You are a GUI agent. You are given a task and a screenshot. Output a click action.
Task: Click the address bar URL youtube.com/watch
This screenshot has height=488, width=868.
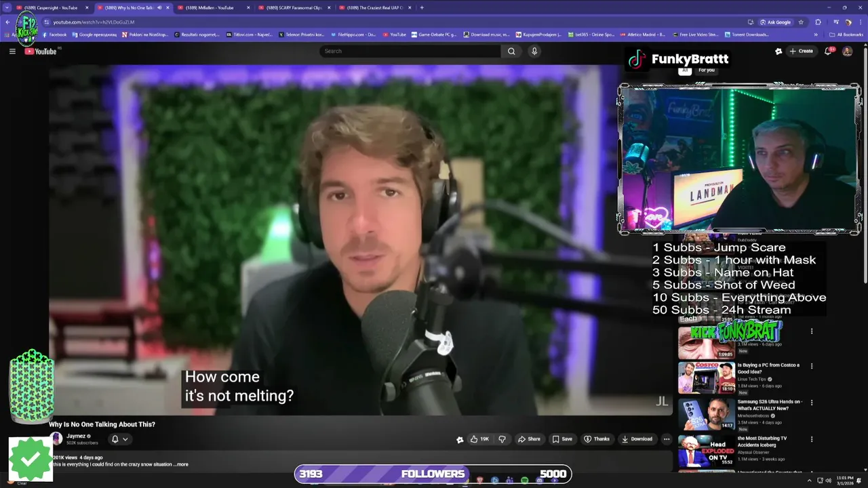94,22
